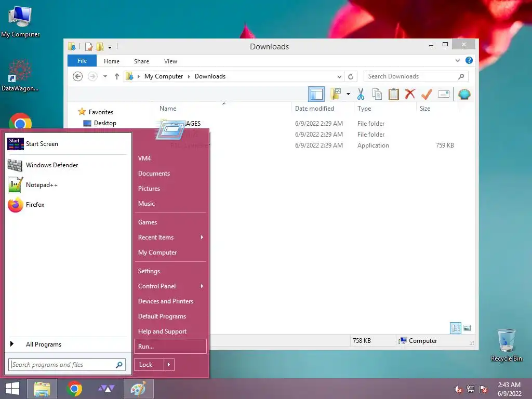This screenshot has width=532, height=399.
Task: Sort by Size column header
Action: [425, 109]
